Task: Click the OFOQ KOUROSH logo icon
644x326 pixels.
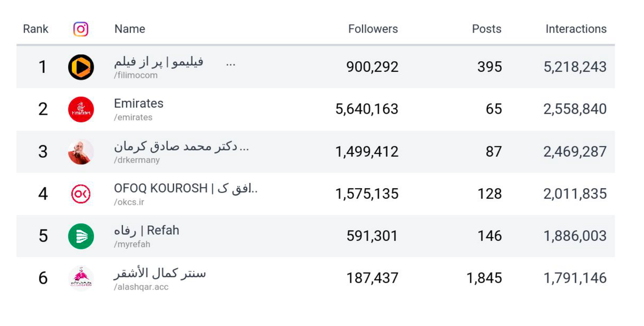Action: pyautogui.click(x=81, y=194)
